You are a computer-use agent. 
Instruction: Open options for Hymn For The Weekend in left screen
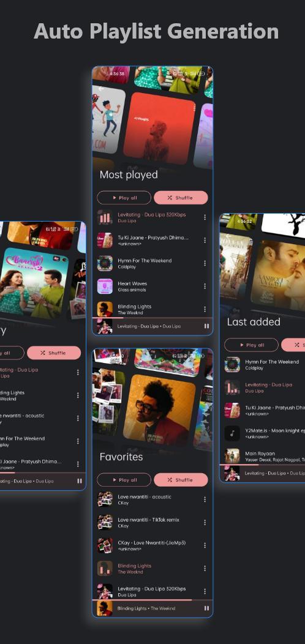[x=78, y=441]
